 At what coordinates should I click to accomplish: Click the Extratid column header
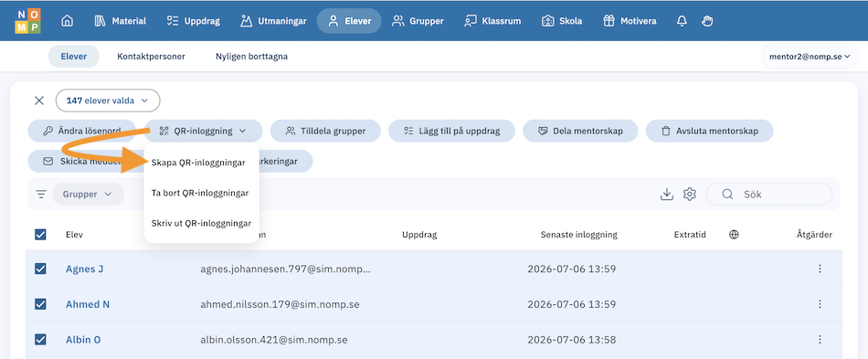pos(690,235)
